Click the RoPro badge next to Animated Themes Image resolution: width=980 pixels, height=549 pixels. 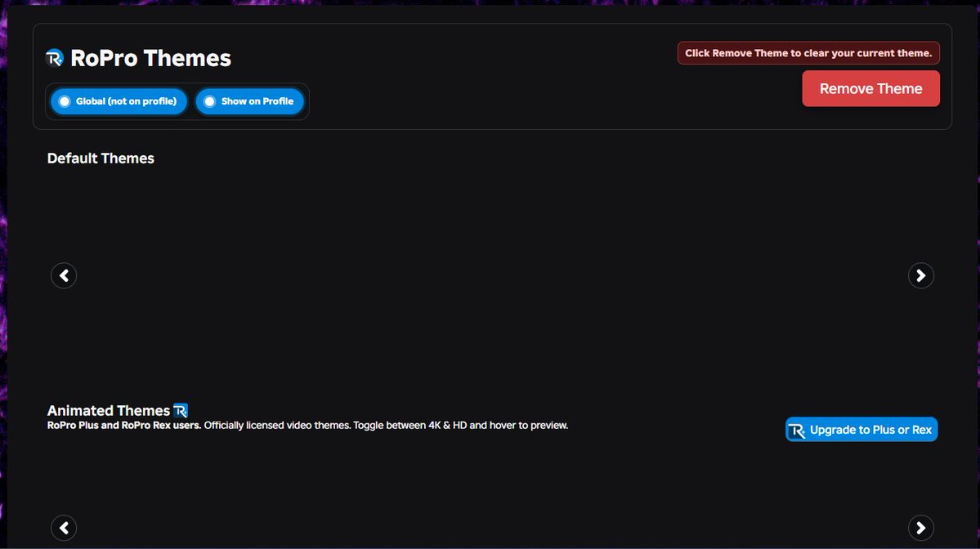(x=181, y=410)
